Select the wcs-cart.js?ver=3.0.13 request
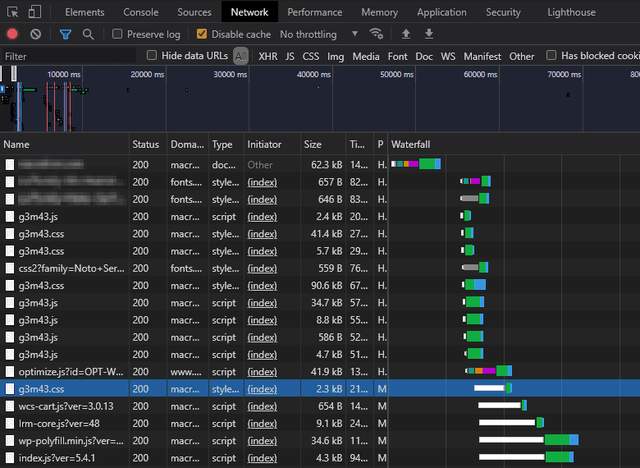 (x=66, y=406)
